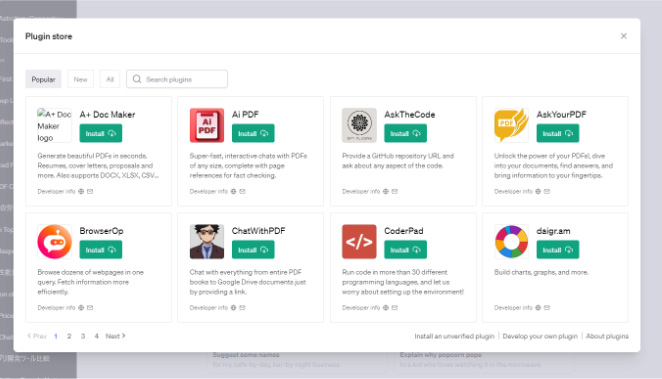This screenshot has height=379, width=662.
Task: Open BrowserOp developer website globe icon
Action: tap(81, 308)
